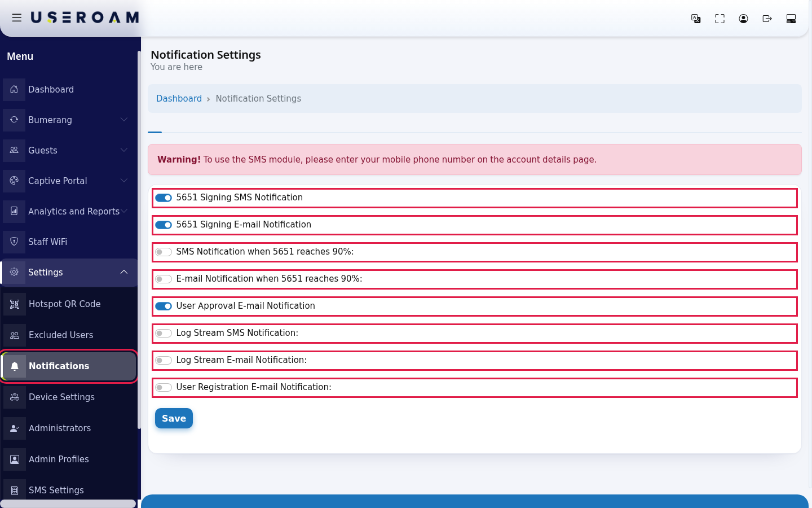Open the user account profile icon

743,19
